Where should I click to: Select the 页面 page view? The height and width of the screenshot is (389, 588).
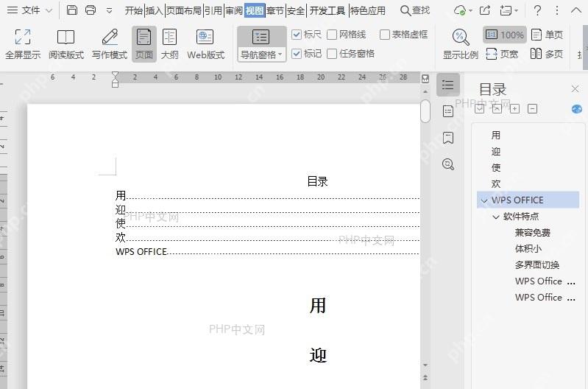(144, 44)
